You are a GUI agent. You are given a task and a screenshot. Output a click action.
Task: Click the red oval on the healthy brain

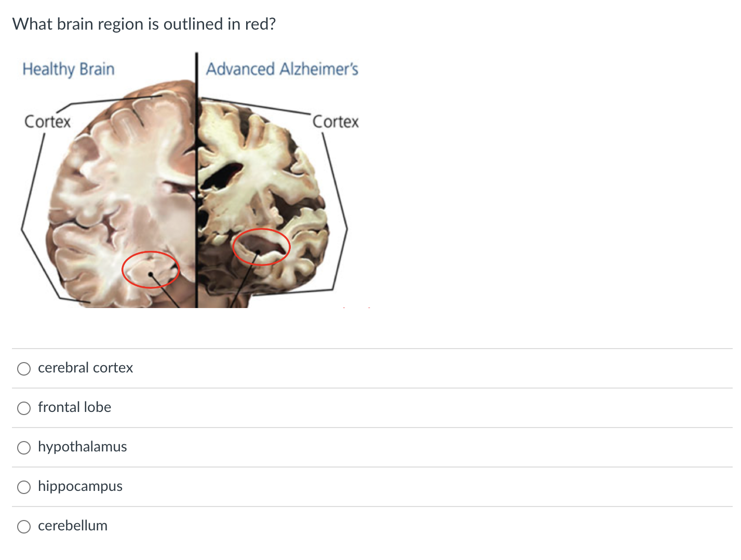tap(151, 270)
